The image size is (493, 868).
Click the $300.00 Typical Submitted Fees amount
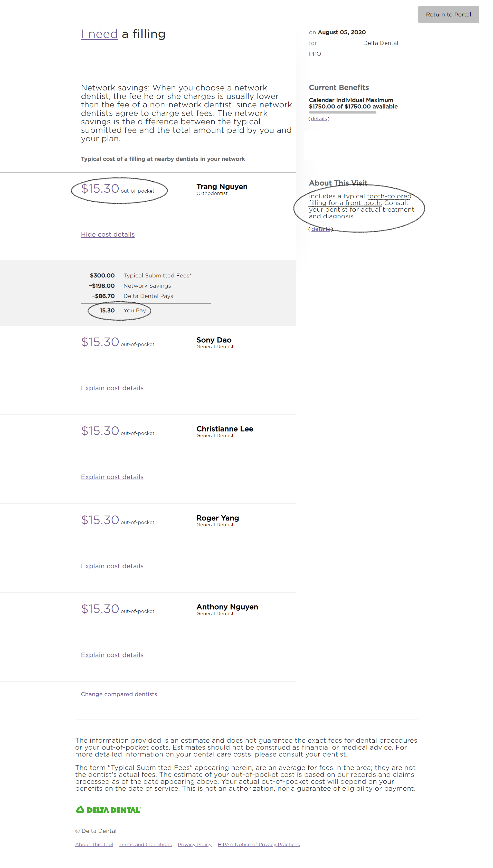(x=102, y=276)
